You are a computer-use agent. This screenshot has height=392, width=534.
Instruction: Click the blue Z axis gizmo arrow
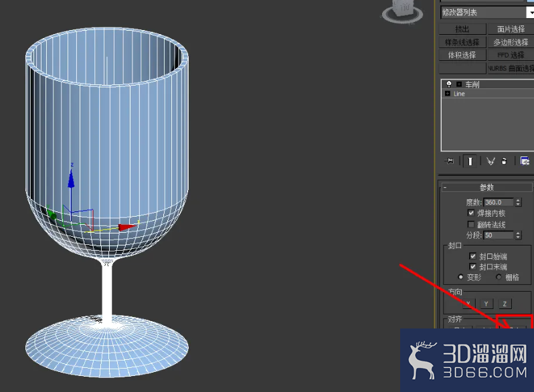coord(71,179)
